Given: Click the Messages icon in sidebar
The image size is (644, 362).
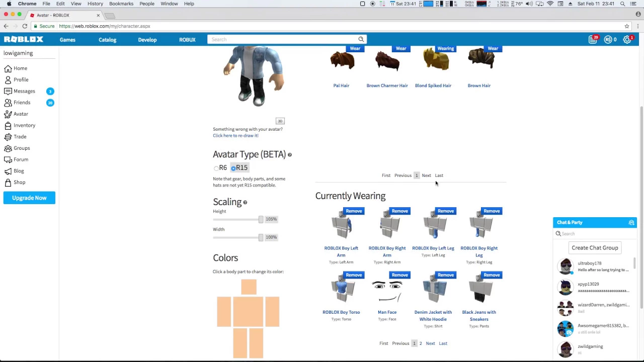Looking at the screenshot, I should pyautogui.click(x=8, y=91).
